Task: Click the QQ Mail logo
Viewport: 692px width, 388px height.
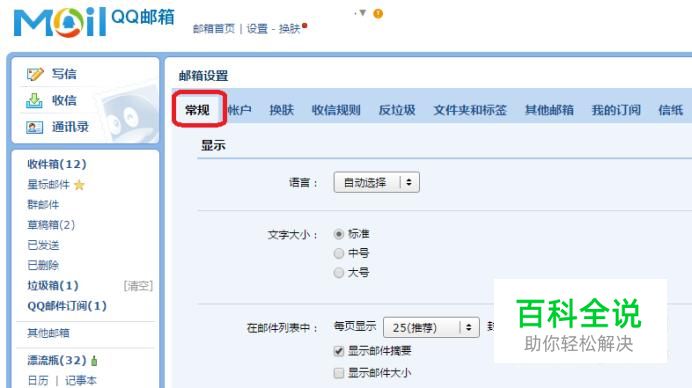Action: (x=94, y=21)
